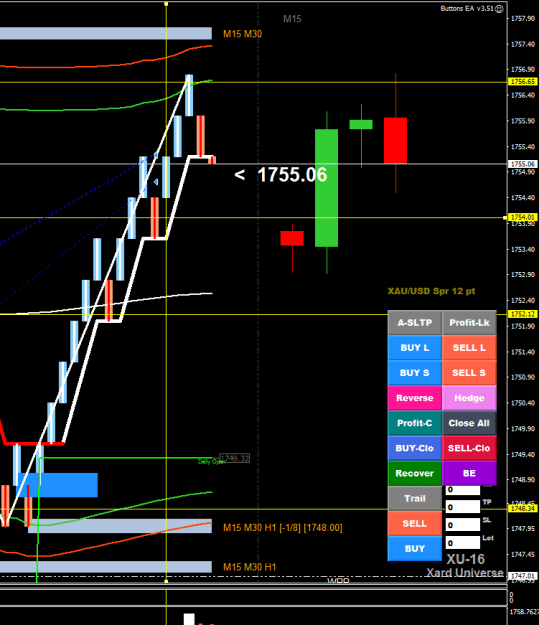Click the large red candlestick near 1755.90
Viewport: 539px width, 625px height.
pyautogui.click(x=395, y=140)
